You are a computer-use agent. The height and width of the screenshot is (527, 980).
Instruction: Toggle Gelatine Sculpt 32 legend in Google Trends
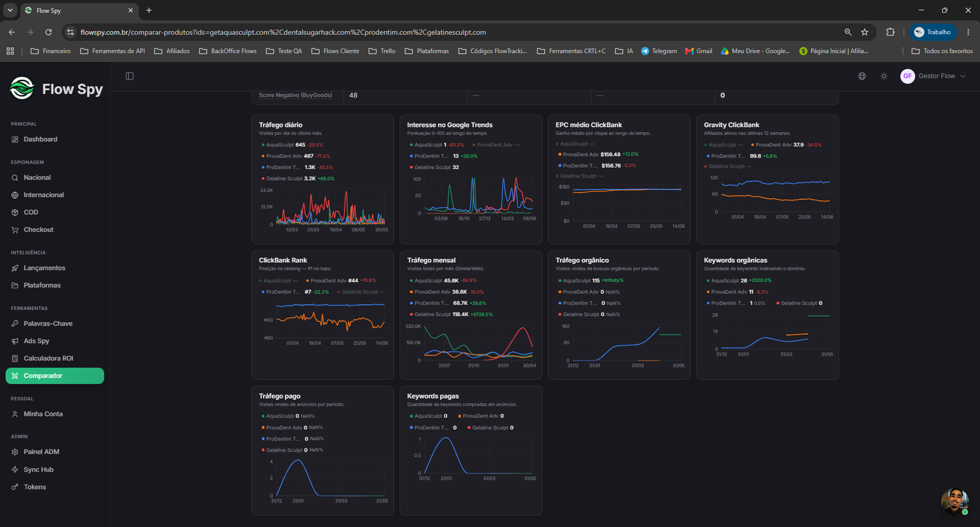click(x=434, y=167)
